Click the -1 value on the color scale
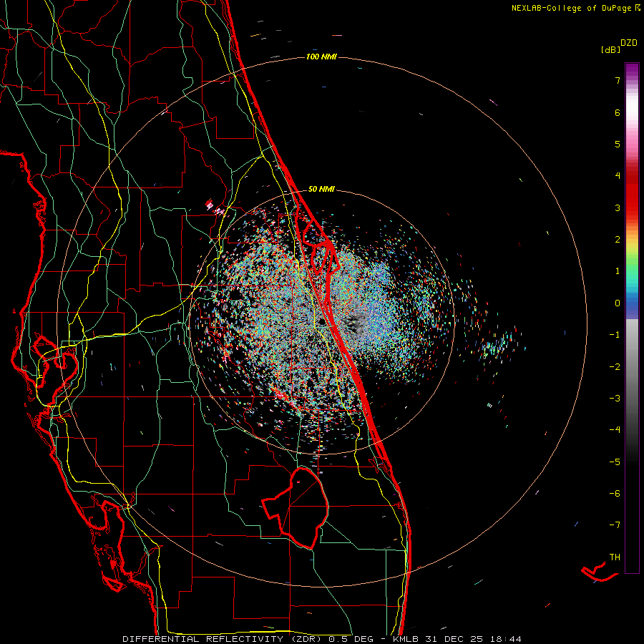The height and width of the screenshot is (644, 644). click(x=615, y=335)
